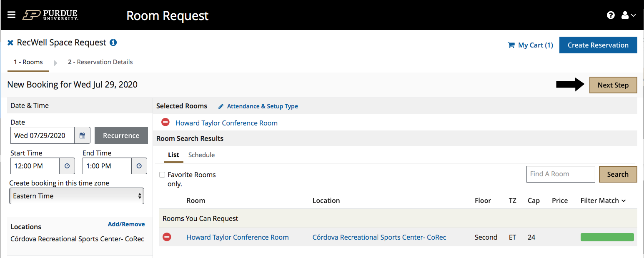Switch to the Schedule tab
Image resolution: width=644 pixels, height=258 pixels.
(x=201, y=155)
